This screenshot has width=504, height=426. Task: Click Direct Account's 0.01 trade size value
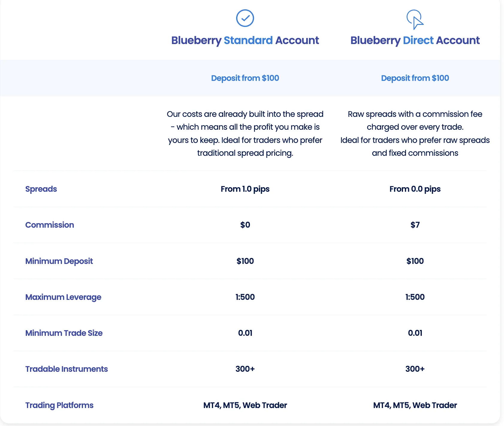tap(415, 333)
